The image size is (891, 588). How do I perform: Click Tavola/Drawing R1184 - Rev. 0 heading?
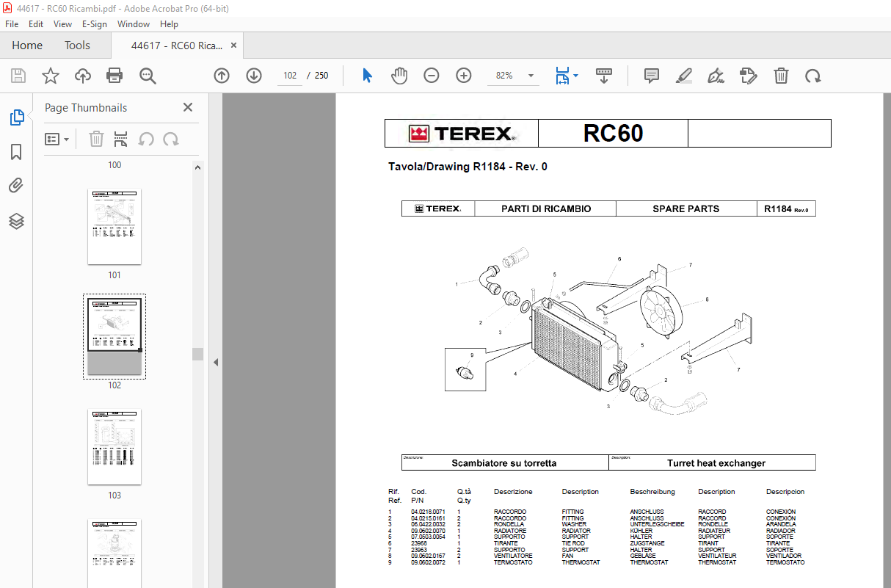pyautogui.click(x=468, y=167)
